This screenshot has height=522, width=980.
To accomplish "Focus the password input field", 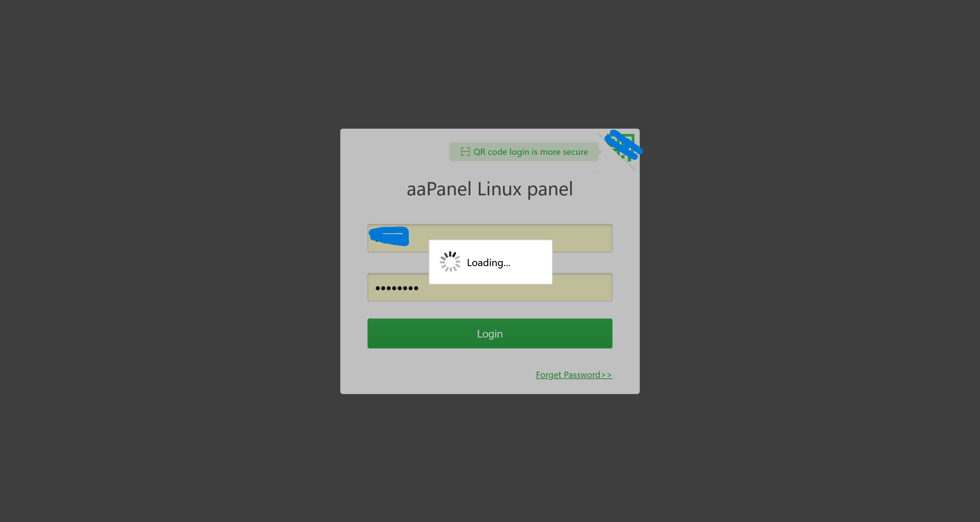I will [490, 287].
